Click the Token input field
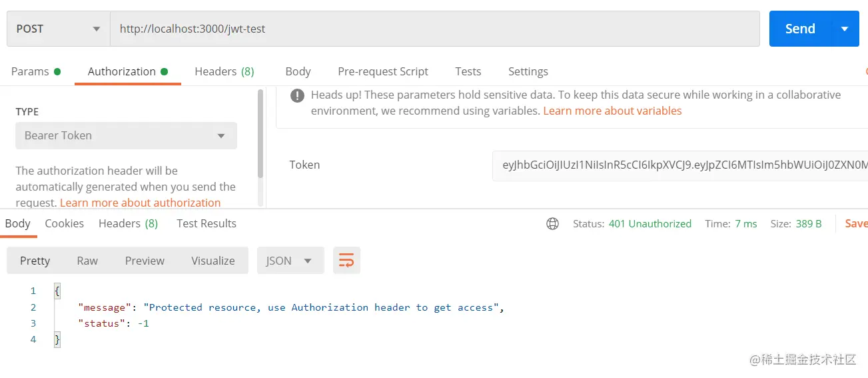The height and width of the screenshot is (378, 868). (x=679, y=165)
